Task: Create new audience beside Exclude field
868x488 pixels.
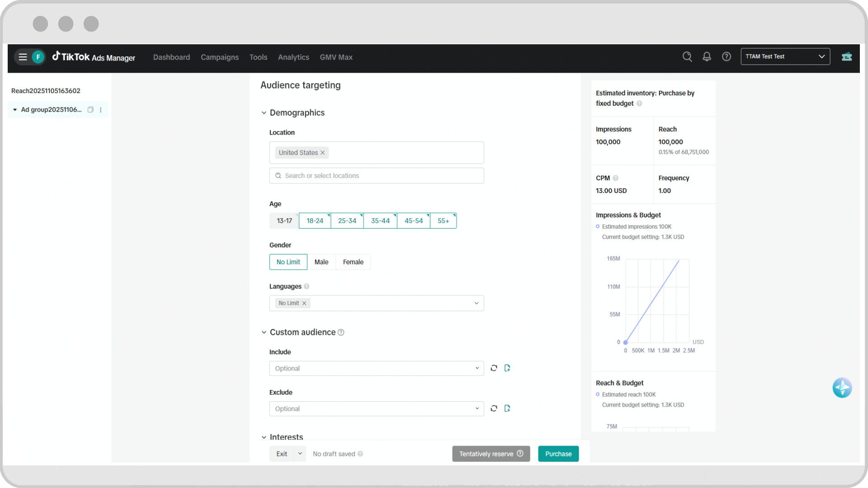Action: 507,408
